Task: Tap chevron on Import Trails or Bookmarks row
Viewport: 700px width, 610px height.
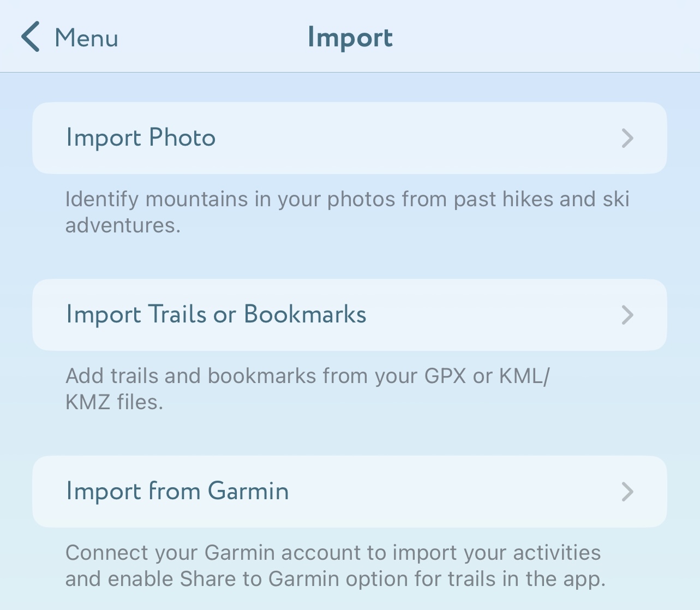Action: tap(627, 315)
